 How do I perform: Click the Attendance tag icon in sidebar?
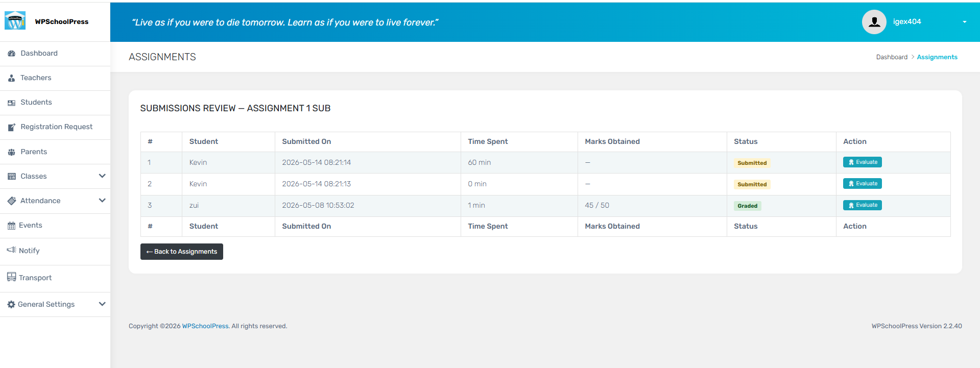[x=12, y=201]
